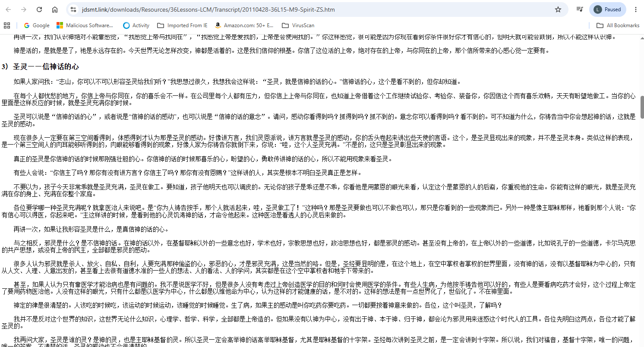
Task: Click the URL address bar field
Action: 311,9
